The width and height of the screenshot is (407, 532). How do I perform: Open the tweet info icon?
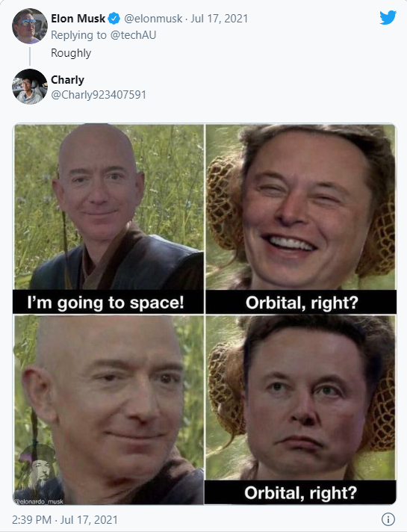pyautogui.click(x=388, y=519)
